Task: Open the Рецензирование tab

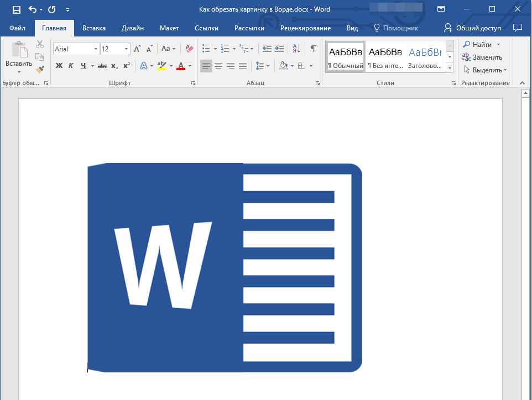Action: point(305,28)
